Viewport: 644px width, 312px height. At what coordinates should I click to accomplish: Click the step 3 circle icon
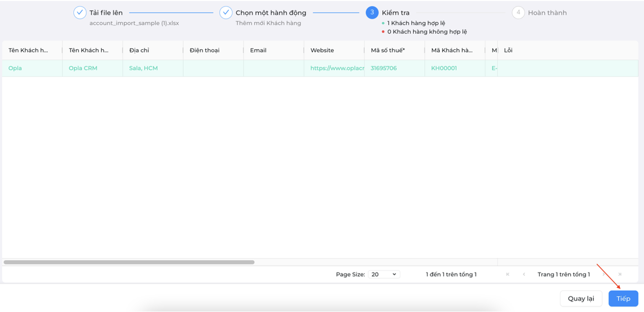coord(372,13)
